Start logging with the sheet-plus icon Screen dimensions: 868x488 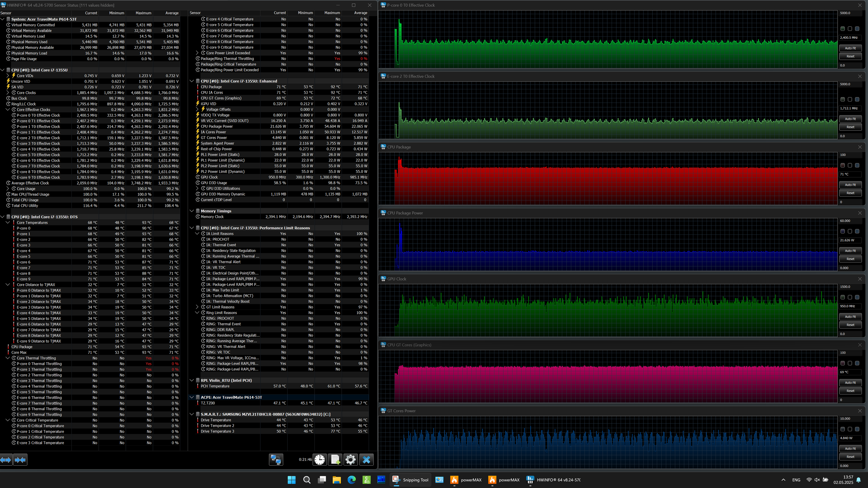[335, 460]
